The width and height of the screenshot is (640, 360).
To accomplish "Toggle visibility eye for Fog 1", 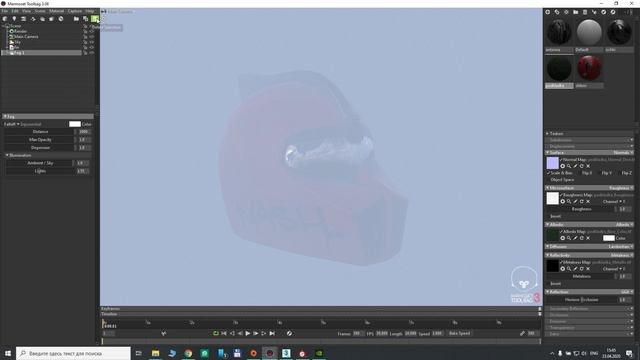I will click(91, 53).
